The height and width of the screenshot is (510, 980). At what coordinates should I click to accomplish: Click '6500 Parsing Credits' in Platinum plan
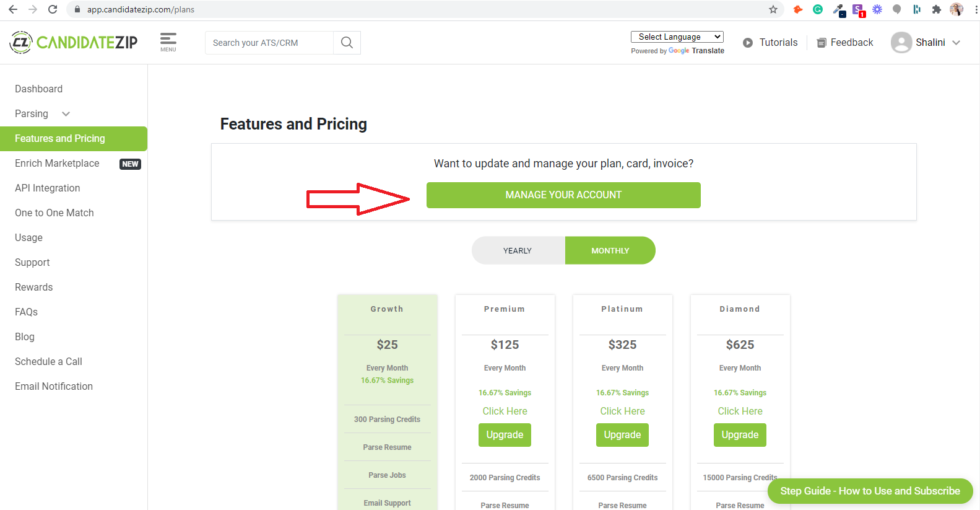pos(622,478)
